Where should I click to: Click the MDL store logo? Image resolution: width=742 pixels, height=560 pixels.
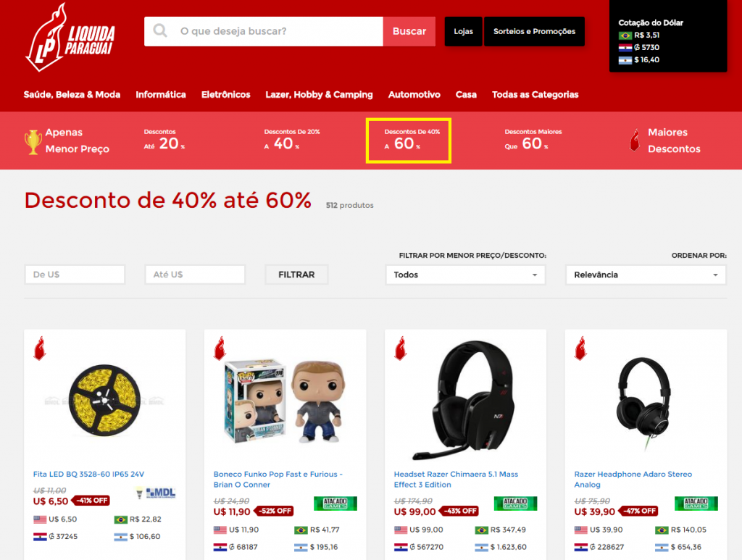157,493
